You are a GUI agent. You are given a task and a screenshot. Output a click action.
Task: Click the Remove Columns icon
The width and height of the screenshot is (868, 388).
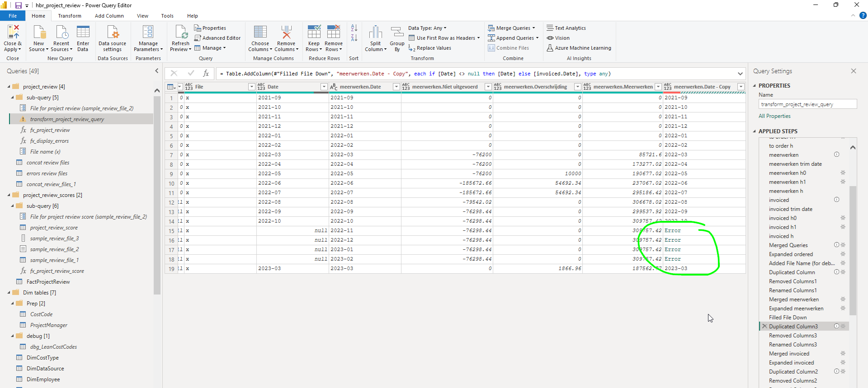[x=286, y=32]
